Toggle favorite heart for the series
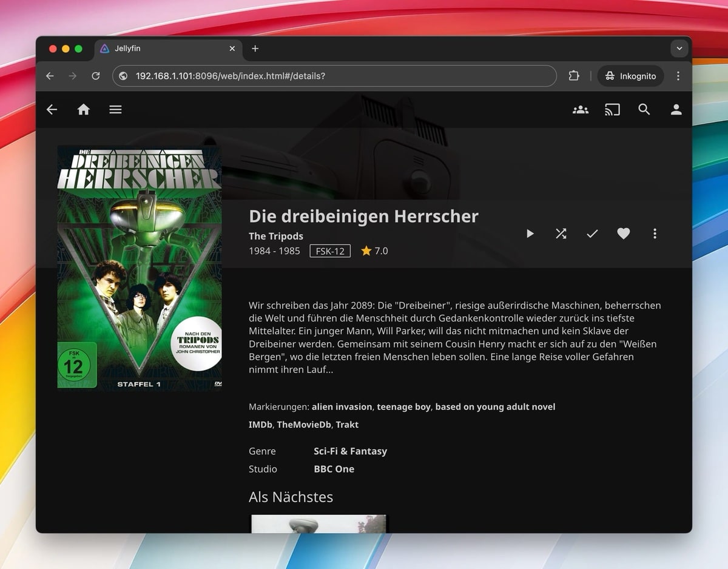Image resolution: width=728 pixels, height=569 pixels. click(x=624, y=234)
